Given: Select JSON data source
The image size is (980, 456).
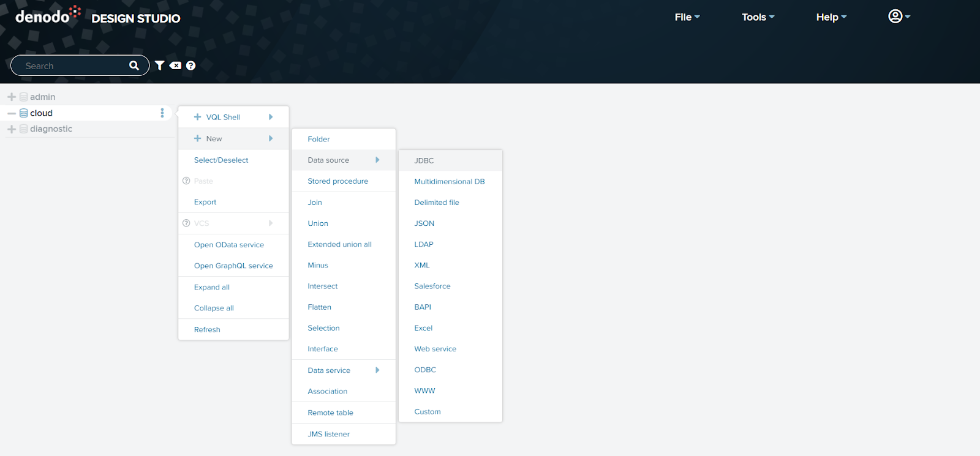Looking at the screenshot, I should 450,223.
